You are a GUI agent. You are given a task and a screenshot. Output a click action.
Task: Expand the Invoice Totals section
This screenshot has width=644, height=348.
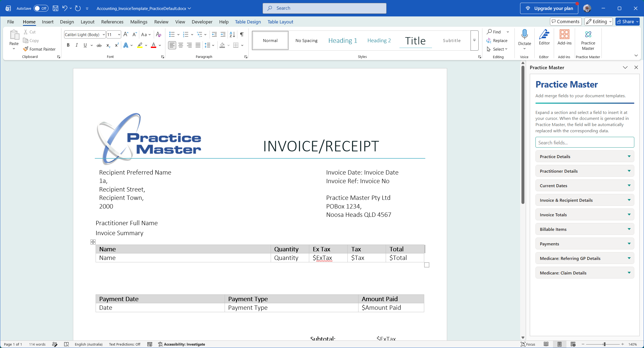coord(584,215)
